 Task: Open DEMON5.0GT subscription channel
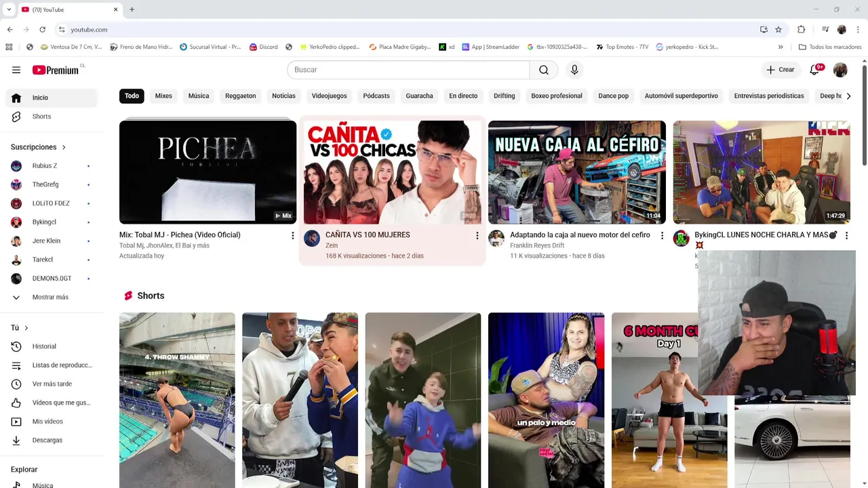coord(52,279)
